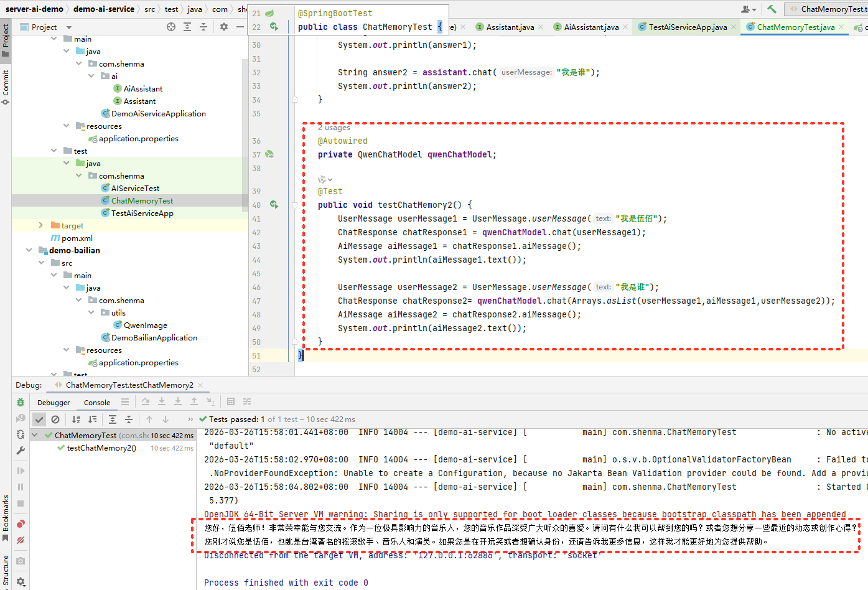Viewport: 868px width, 590px height.
Task: Switch to the Debugger tab
Action: pyautogui.click(x=54, y=403)
